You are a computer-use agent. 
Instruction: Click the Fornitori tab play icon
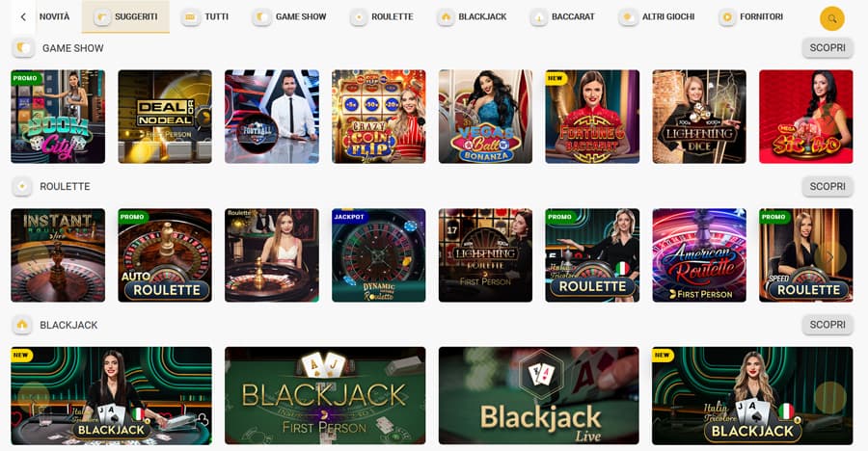click(x=727, y=17)
